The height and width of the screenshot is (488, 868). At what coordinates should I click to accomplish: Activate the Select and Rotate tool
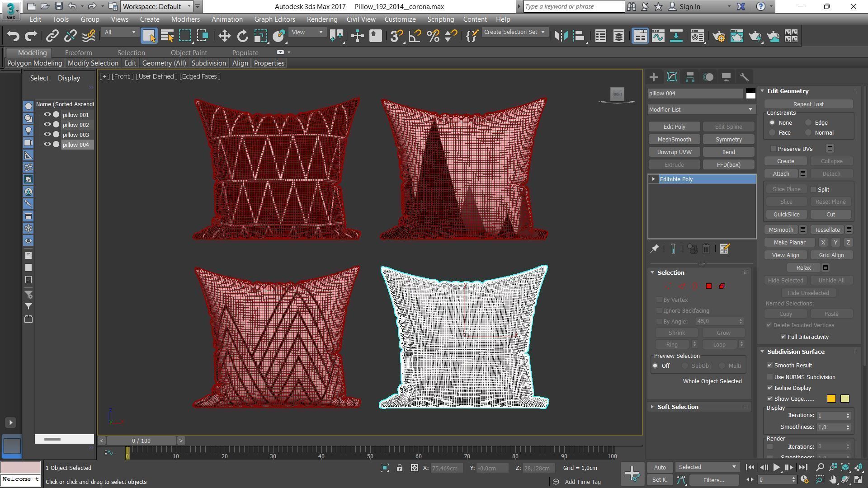242,36
